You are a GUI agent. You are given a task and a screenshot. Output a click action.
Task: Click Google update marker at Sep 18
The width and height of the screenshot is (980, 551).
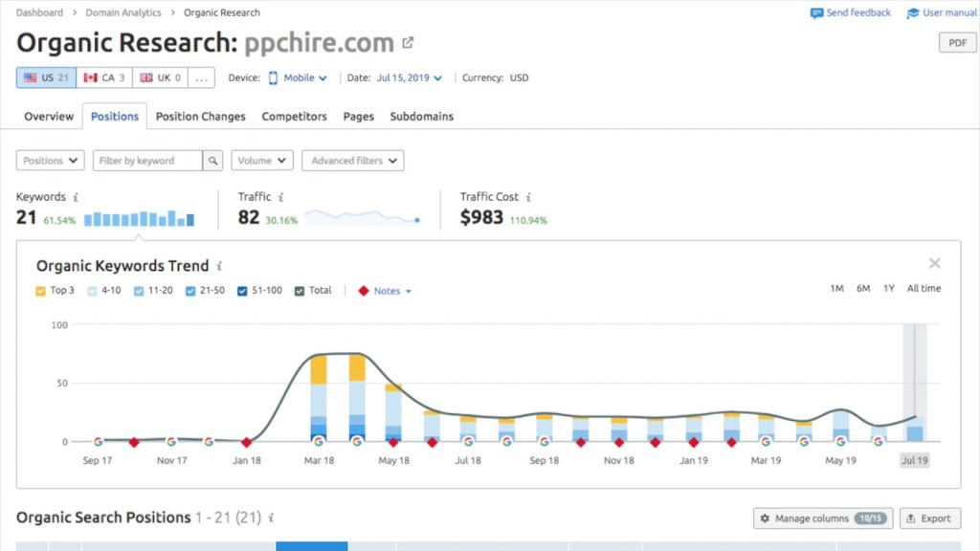click(544, 442)
